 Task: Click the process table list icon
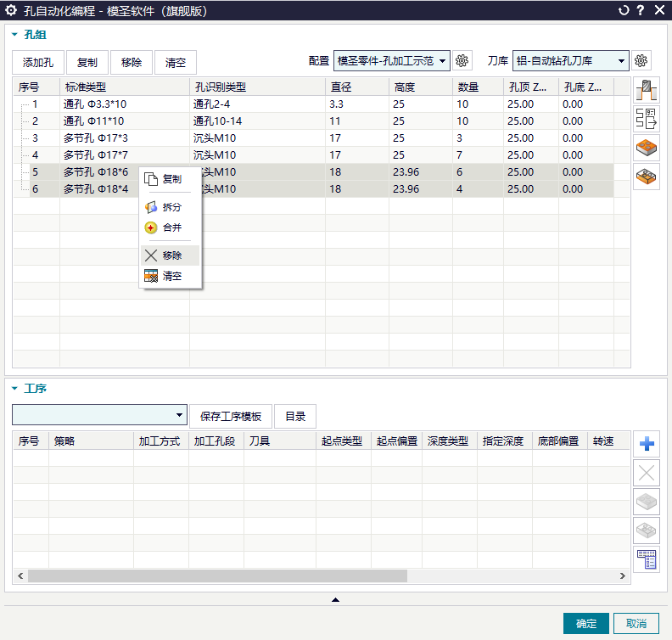pos(647,559)
